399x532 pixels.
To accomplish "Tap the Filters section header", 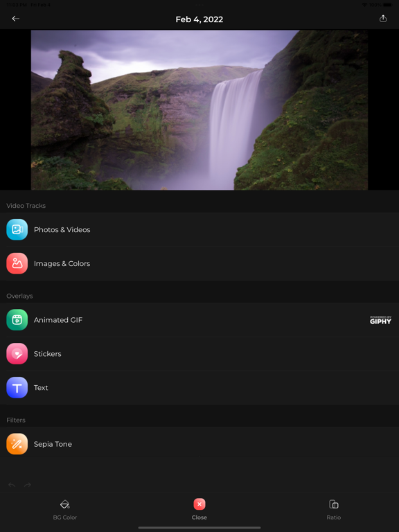I will 16,420.
